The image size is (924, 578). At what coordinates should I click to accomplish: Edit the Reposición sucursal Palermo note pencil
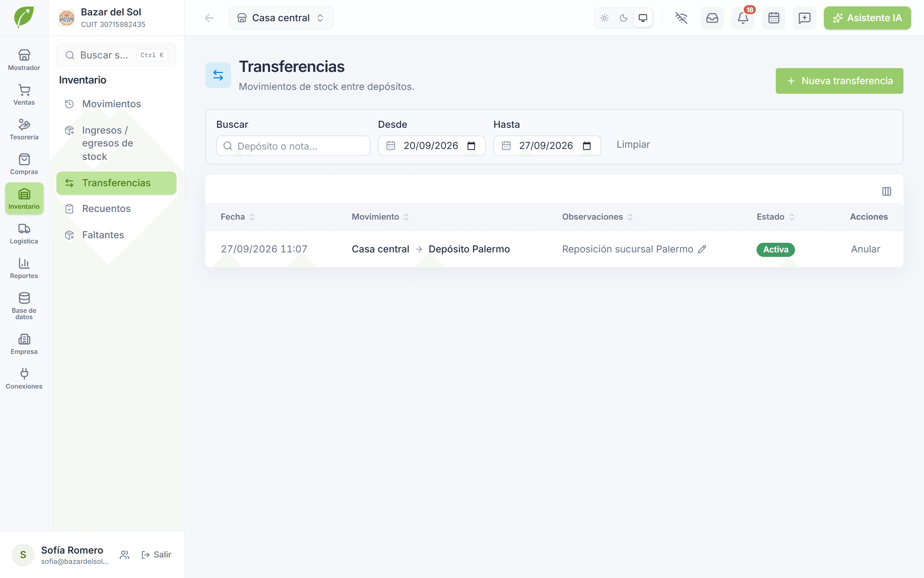coord(702,249)
